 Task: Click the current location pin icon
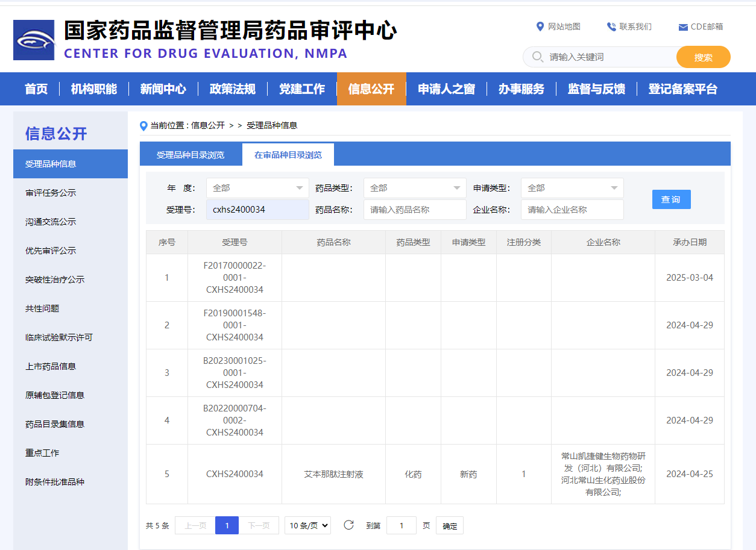tap(143, 126)
